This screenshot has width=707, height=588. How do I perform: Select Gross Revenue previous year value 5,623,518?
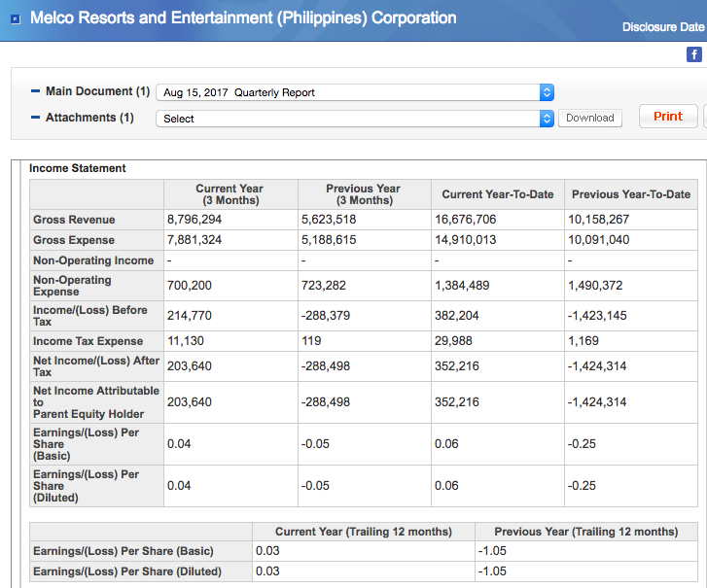(x=329, y=220)
